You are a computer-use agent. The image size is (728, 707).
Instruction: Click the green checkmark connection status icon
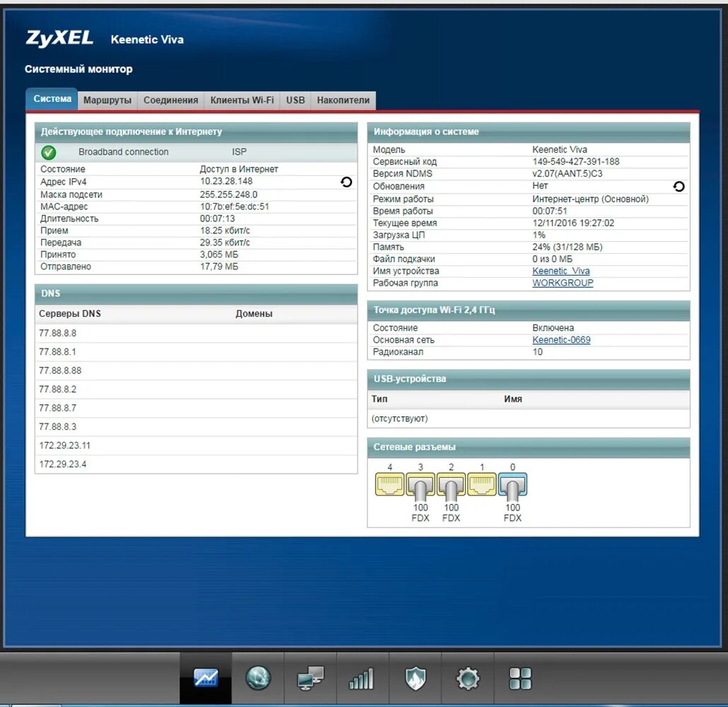coord(48,153)
